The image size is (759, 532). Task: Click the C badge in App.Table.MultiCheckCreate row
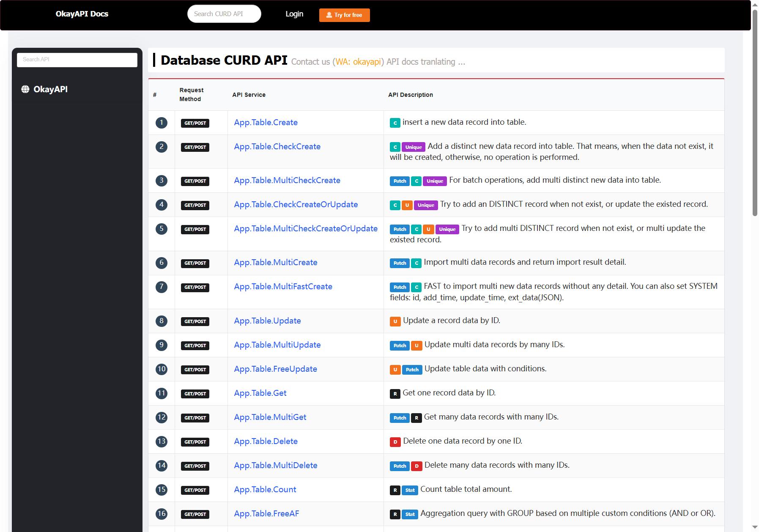pyautogui.click(x=416, y=181)
